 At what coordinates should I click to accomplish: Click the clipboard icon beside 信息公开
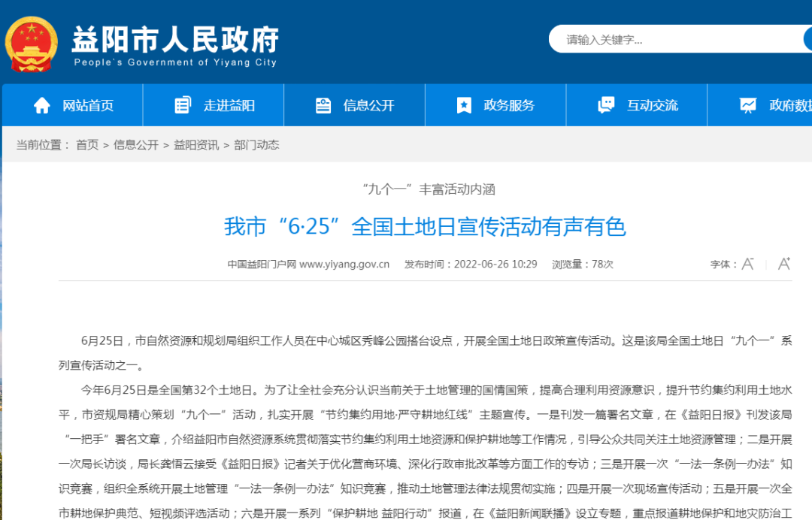[x=323, y=105]
